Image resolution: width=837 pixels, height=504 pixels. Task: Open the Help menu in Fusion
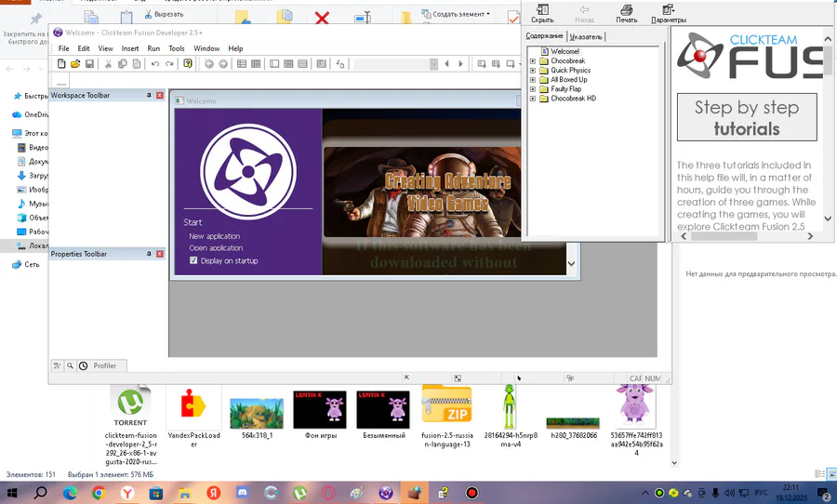[235, 48]
